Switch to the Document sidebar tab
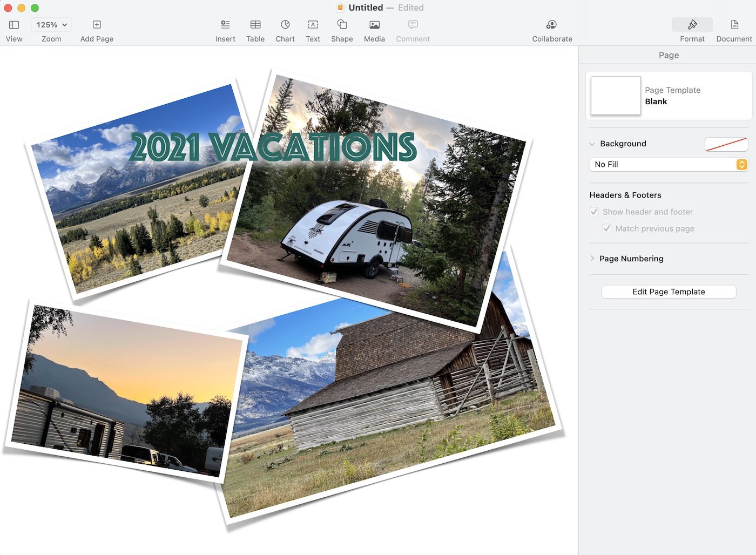The height and width of the screenshot is (555, 756). 734,25
